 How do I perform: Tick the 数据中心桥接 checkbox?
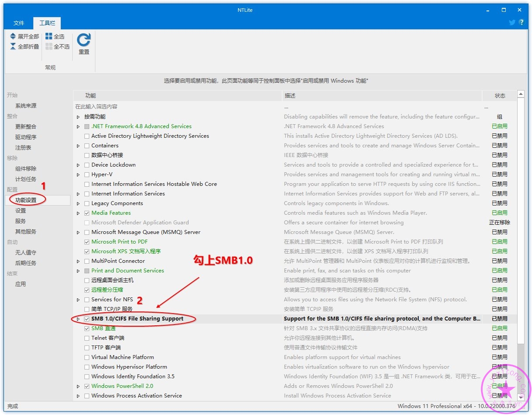(x=87, y=155)
